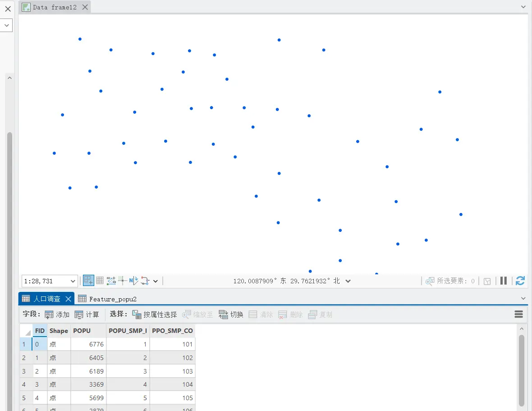532x411 pixels.
Task: Open the constraints icon next to grid
Action: coord(111,281)
